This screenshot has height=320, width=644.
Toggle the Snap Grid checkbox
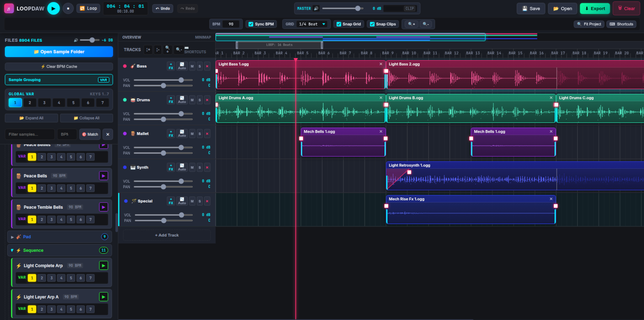(339, 24)
